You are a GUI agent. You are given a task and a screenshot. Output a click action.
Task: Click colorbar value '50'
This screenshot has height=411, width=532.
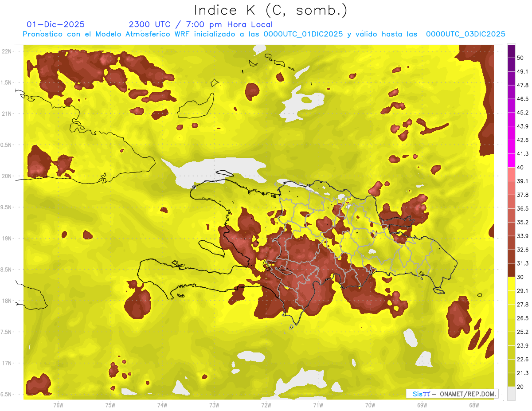pyautogui.click(x=520, y=58)
